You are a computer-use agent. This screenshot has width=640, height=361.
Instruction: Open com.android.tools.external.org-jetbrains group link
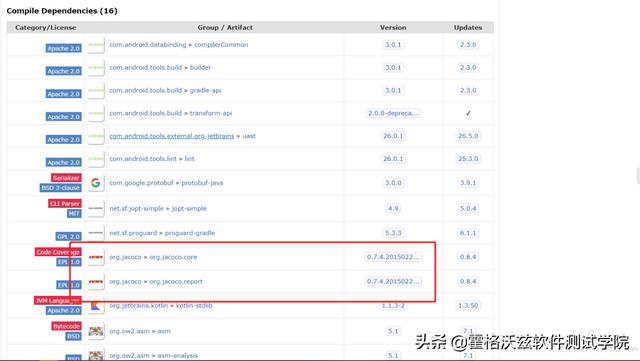click(x=171, y=136)
